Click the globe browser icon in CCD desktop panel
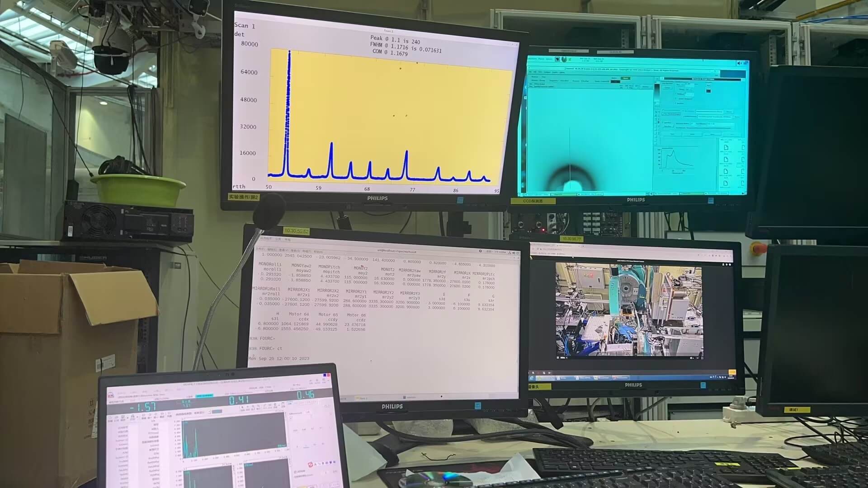 point(564,59)
